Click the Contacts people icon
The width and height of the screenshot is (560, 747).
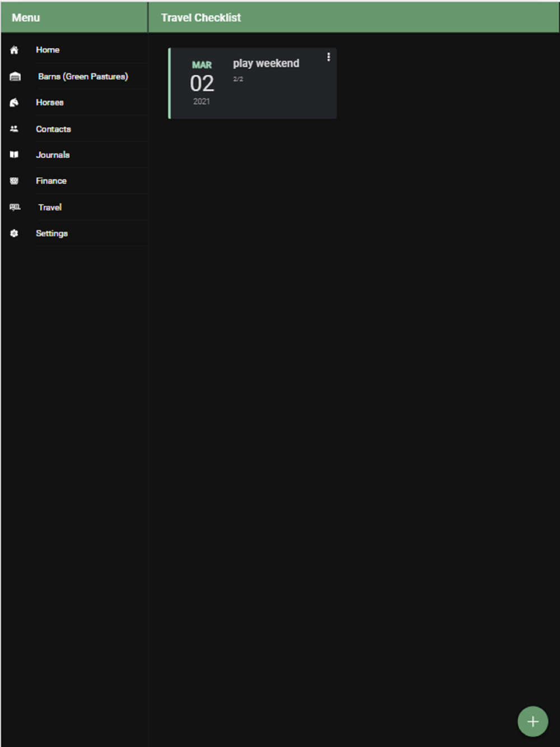pyautogui.click(x=14, y=129)
